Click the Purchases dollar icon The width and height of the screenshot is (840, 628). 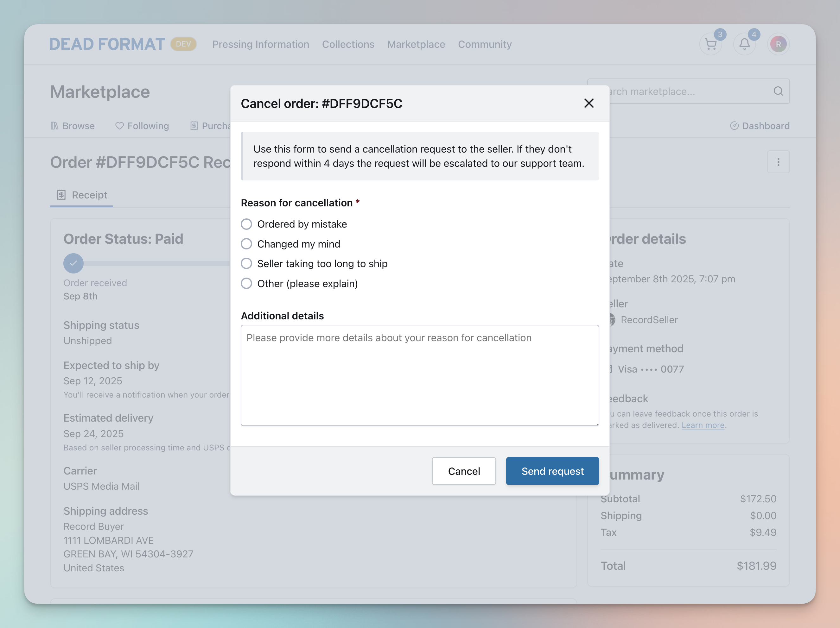[x=194, y=126]
